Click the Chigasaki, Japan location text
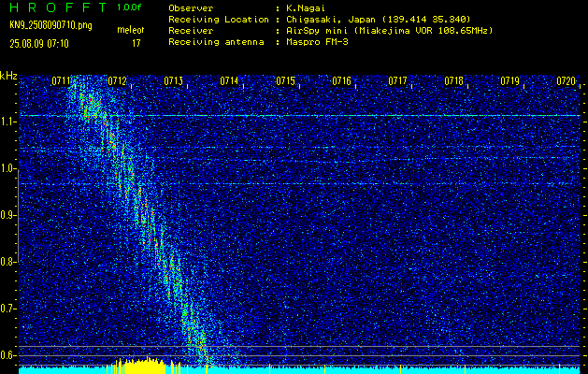 pyautogui.click(x=378, y=20)
